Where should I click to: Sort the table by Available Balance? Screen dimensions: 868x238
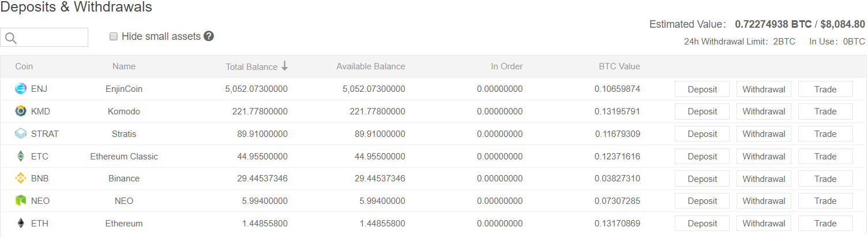point(371,66)
